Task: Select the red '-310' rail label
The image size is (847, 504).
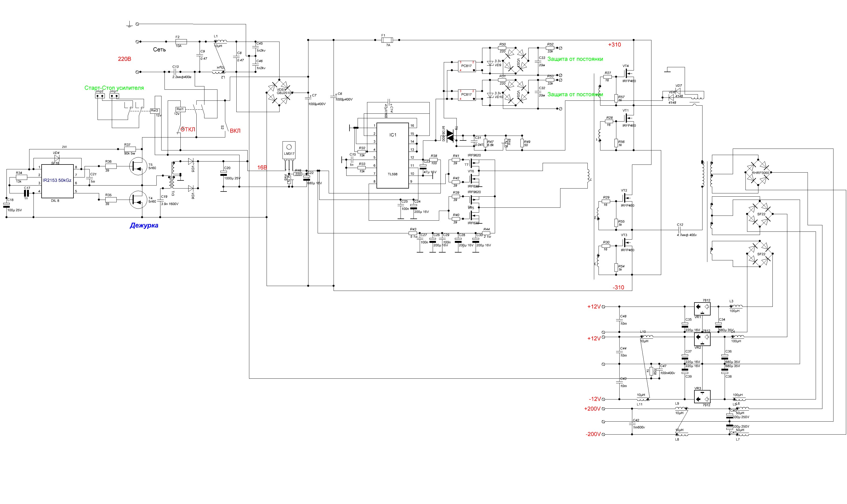Action: coord(618,287)
